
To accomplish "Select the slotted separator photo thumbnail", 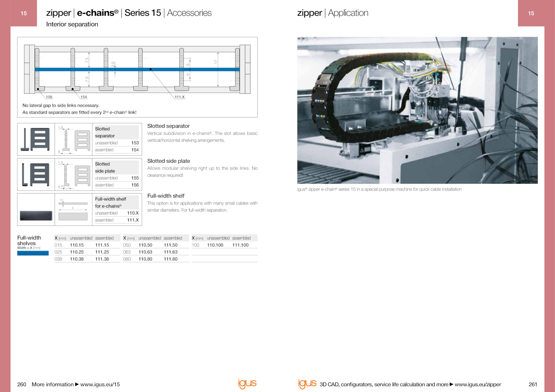I will 36,139.
